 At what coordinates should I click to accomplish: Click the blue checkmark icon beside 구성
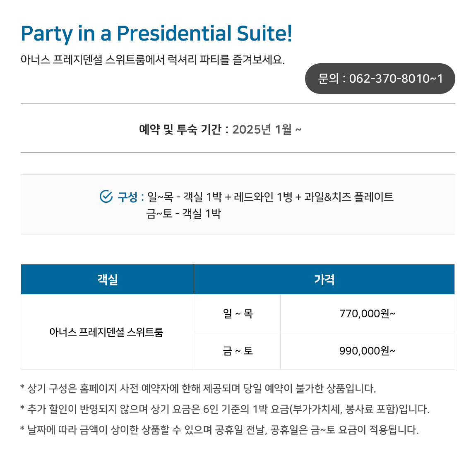(106, 197)
